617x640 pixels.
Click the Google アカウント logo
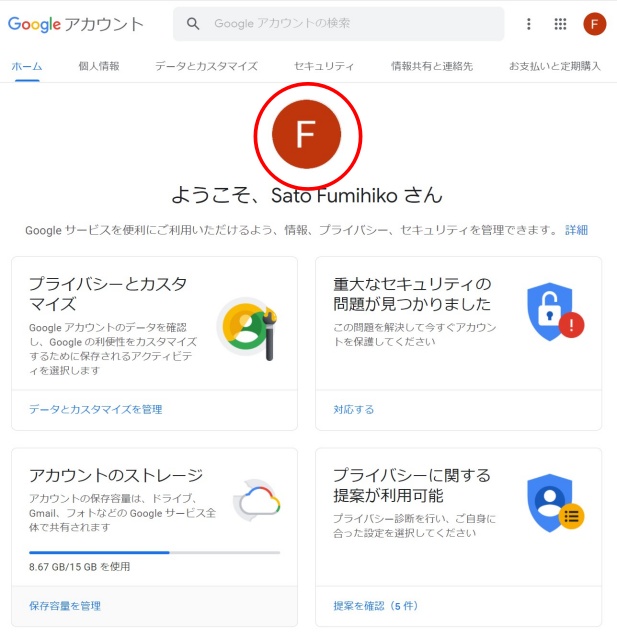click(76, 24)
